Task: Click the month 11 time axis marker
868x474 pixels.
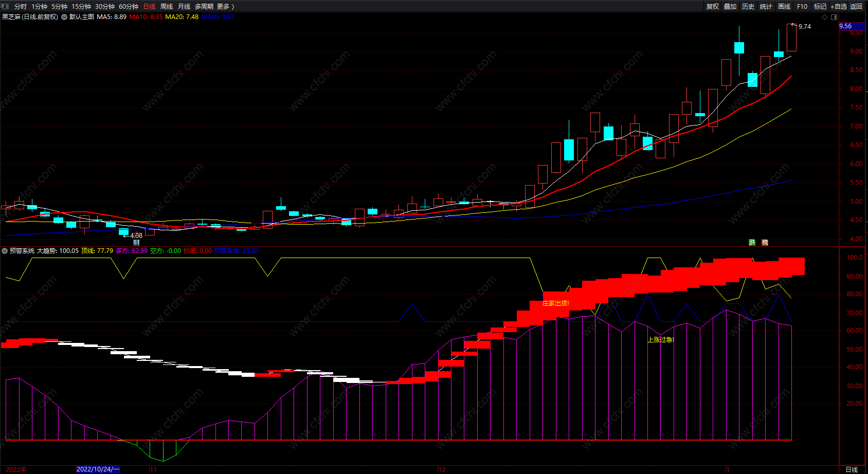Action: pos(153,469)
